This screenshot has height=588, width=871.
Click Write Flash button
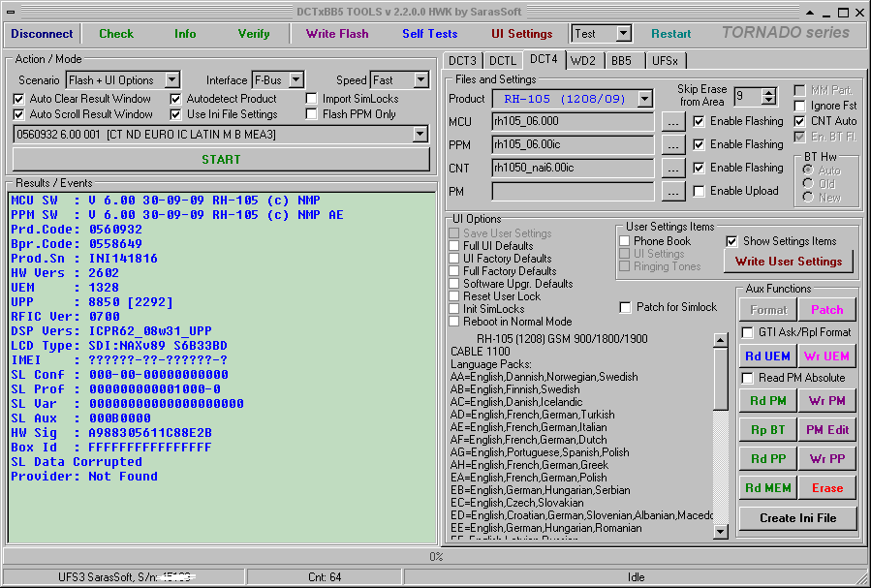(337, 34)
